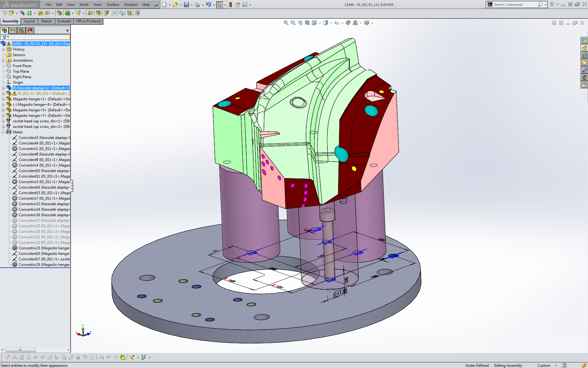The width and height of the screenshot is (588, 368).
Task: Click the Move Component icon
Action: coord(47,13)
